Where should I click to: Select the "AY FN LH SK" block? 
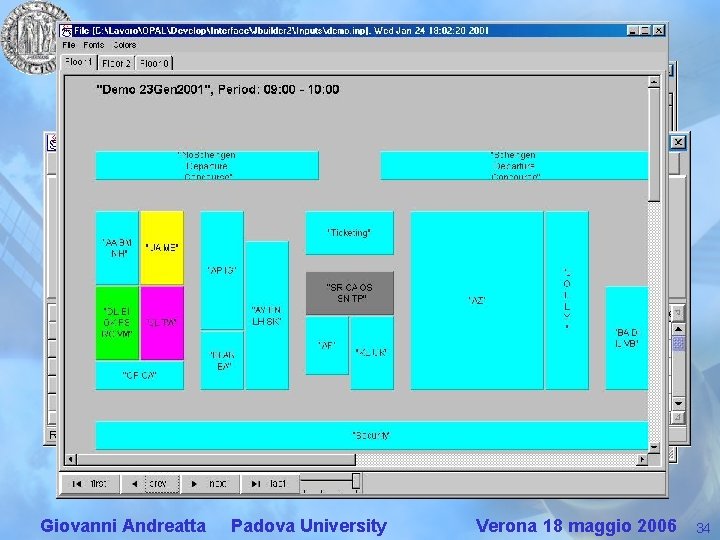pyautogui.click(x=267, y=315)
